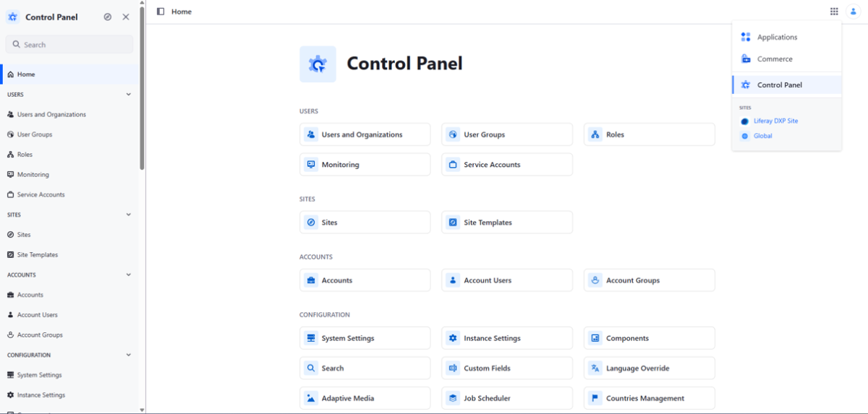Open the Language Override card
This screenshot has width=868, height=414.
(650, 368)
